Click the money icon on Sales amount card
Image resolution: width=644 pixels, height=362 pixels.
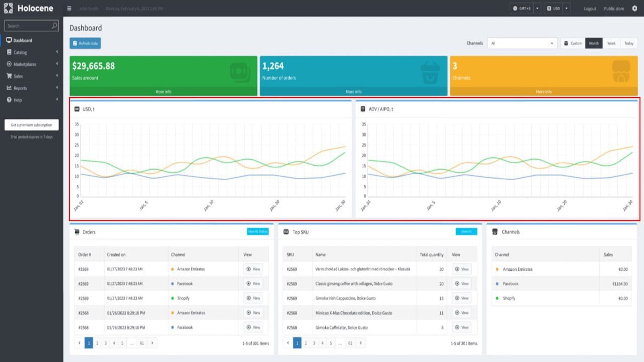240,72
